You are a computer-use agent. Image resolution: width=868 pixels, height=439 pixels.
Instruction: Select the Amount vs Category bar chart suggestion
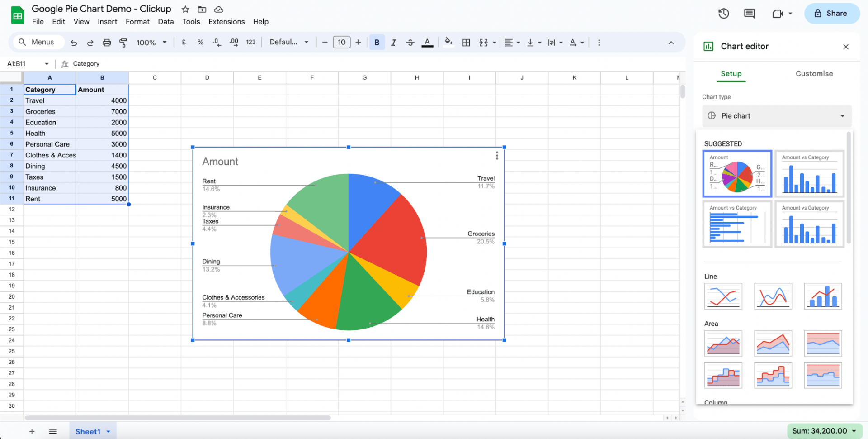pos(809,174)
